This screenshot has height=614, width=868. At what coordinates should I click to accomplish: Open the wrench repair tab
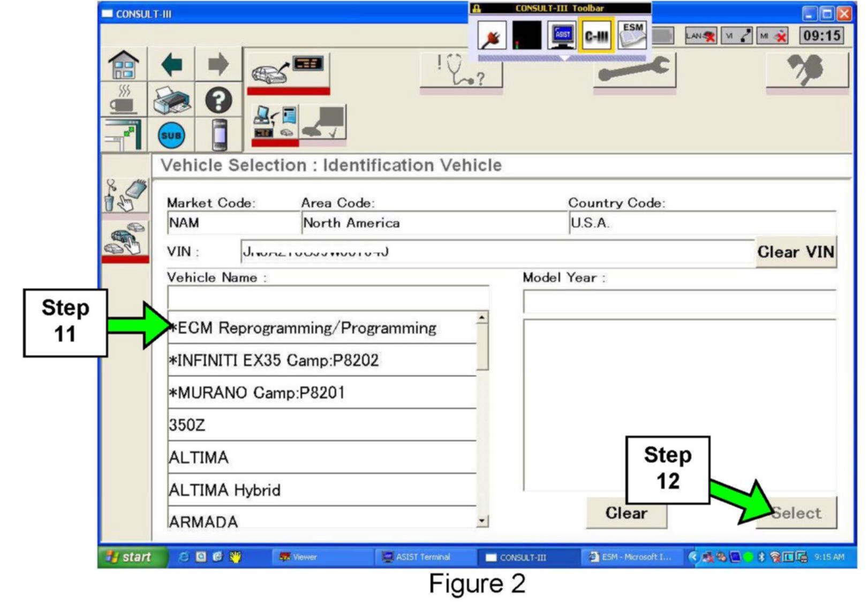click(x=635, y=70)
